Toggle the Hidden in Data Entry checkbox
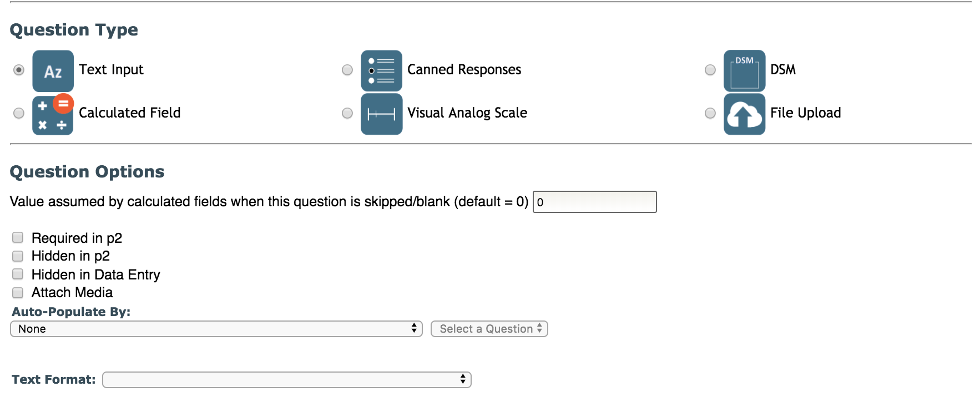This screenshot has width=980, height=397. coord(18,274)
